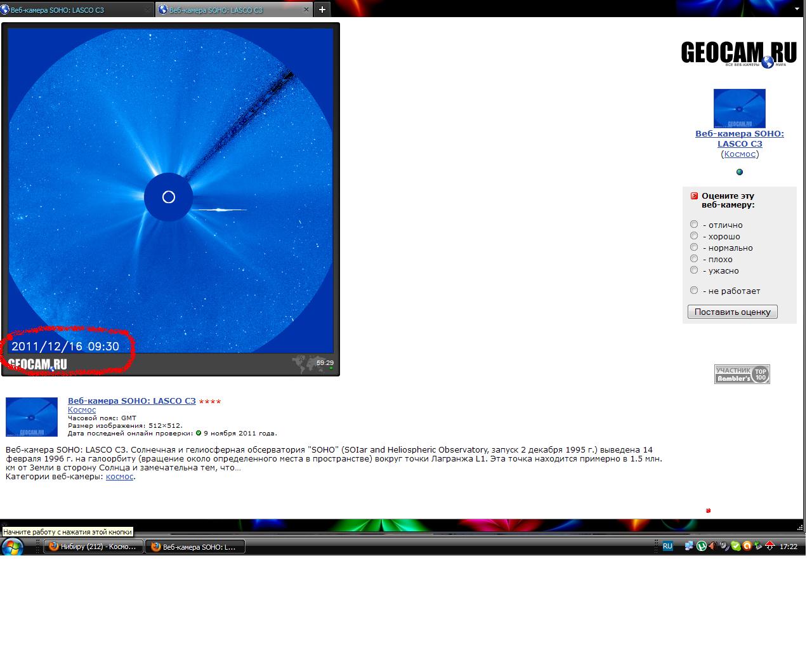
Task: Open the right sidebar Веб-камера SOHO: LASCO C3 link
Action: pos(740,138)
